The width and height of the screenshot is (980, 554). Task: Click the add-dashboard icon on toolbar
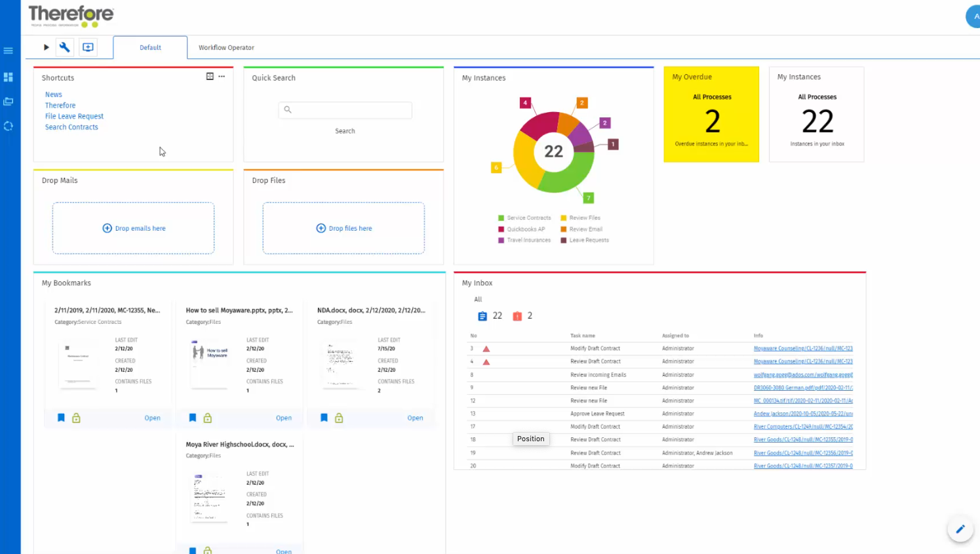click(88, 47)
